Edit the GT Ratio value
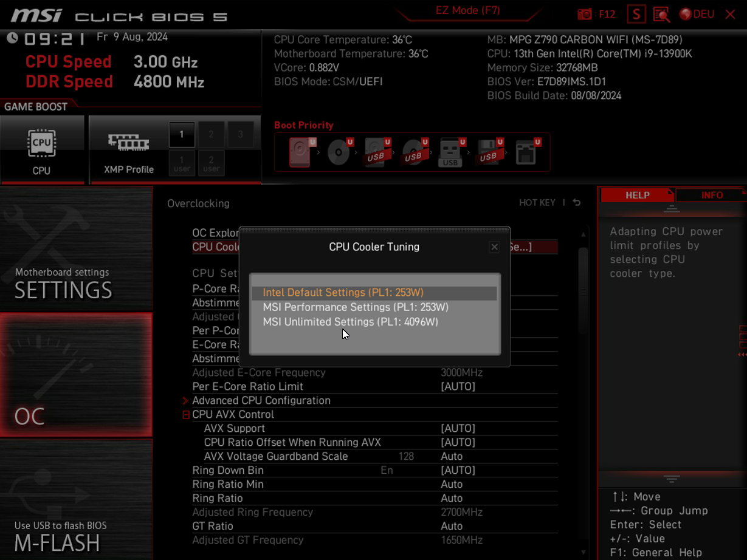Screen dimensions: 747x560 pyautogui.click(x=452, y=526)
